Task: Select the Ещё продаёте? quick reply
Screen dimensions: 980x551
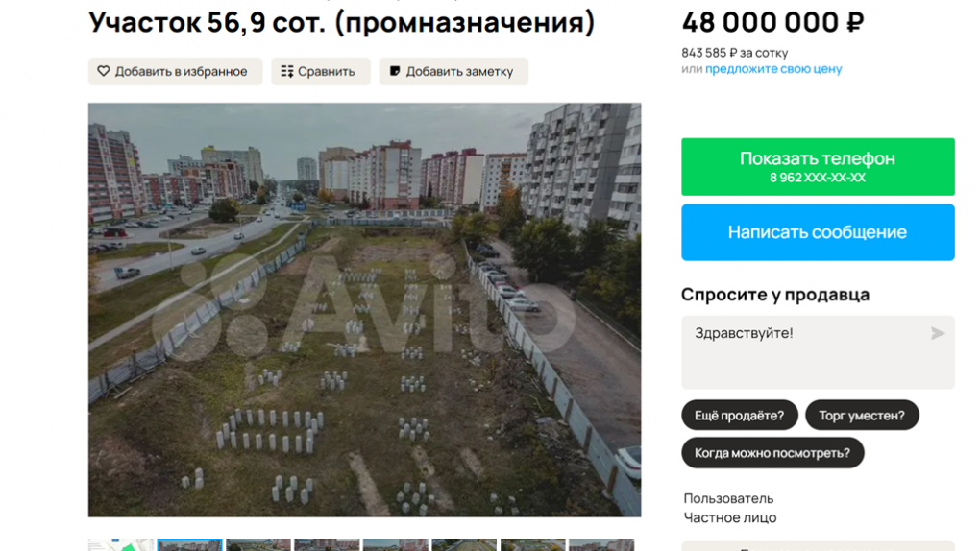Action: tap(740, 416)
